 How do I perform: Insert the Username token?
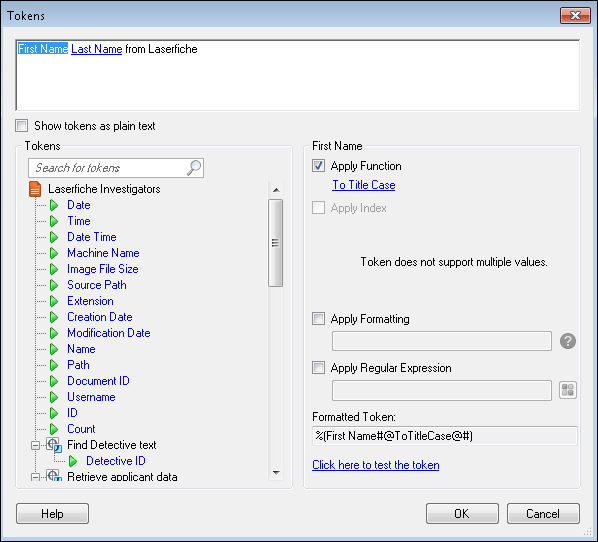point(91,397)
